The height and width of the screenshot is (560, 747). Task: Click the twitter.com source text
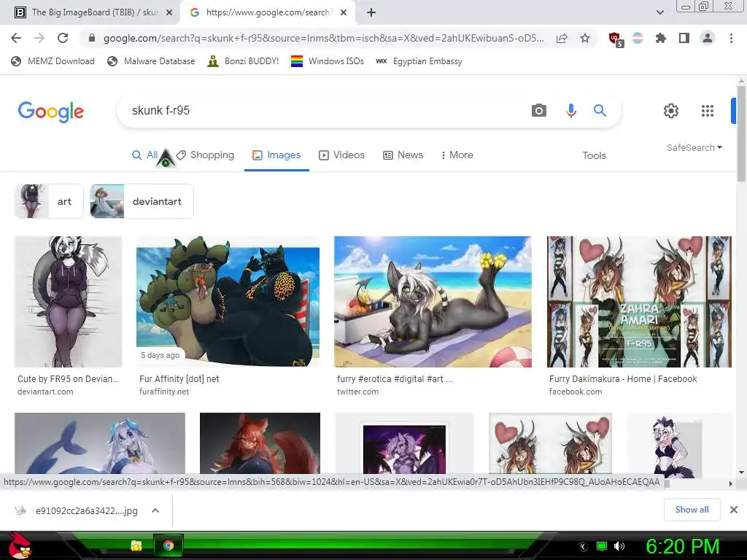(357, 392)
